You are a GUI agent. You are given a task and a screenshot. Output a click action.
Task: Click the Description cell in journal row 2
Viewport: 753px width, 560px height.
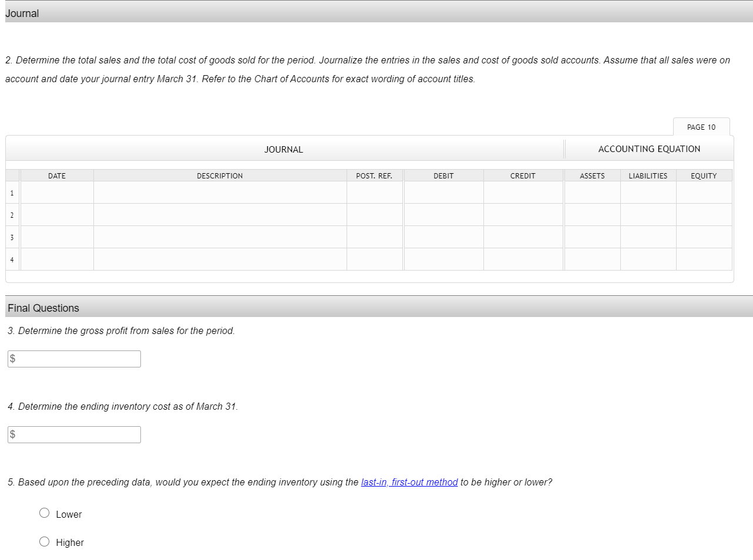point(220,215)
